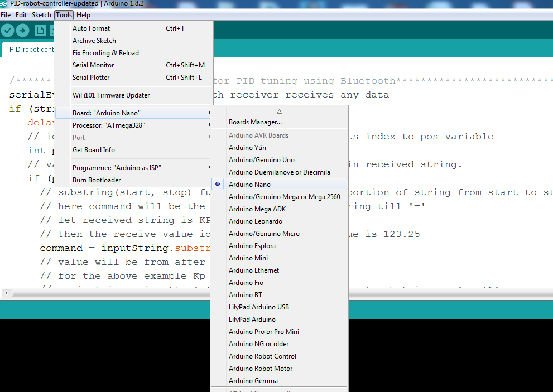This screenshot has height=392, width=553.
Task: Switch to PID-robot-controller sketch tab
Action: click(x=28, y=50)
